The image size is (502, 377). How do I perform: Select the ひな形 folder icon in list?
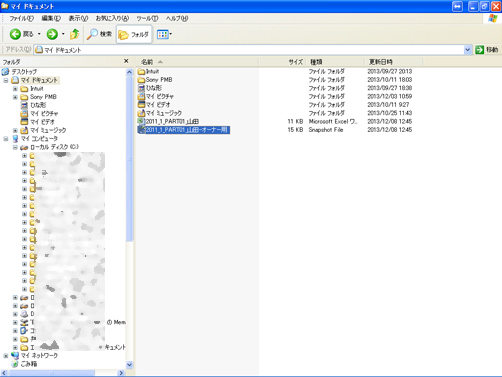point(141,88)
